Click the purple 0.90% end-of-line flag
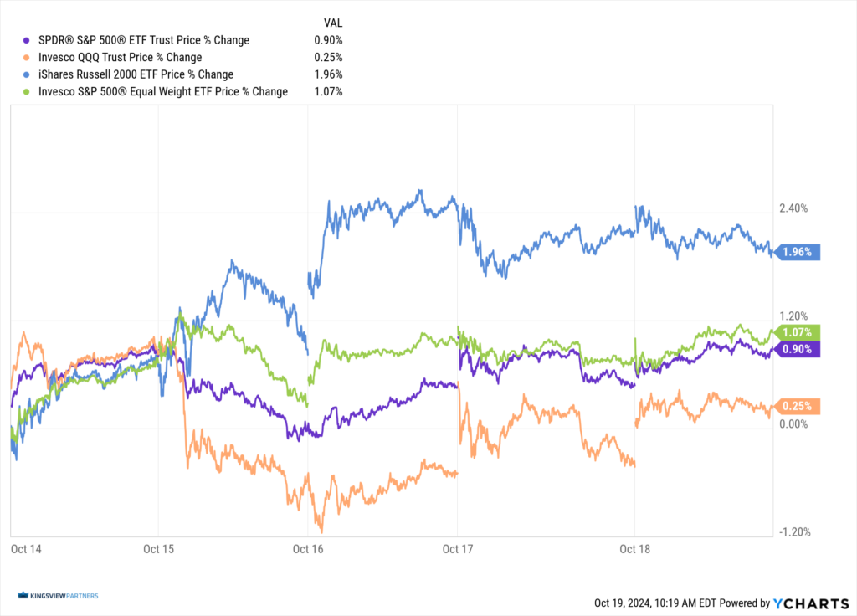Viewport: 857px width, 616px height. tap(799, 349)
